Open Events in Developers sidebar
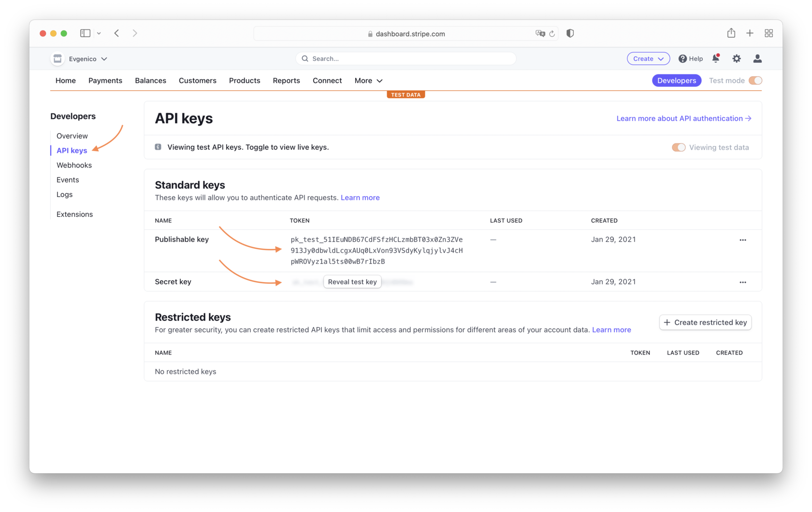812x512 pixels. [68, 180]
